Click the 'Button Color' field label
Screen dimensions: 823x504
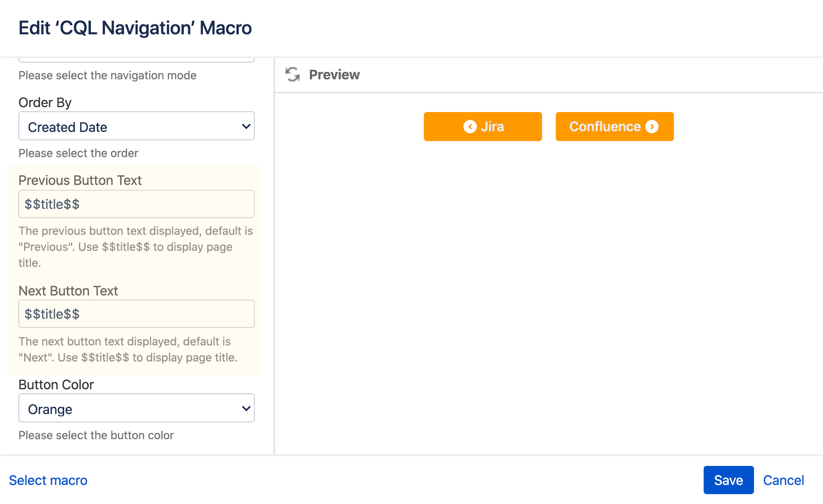tap(56, 384)
